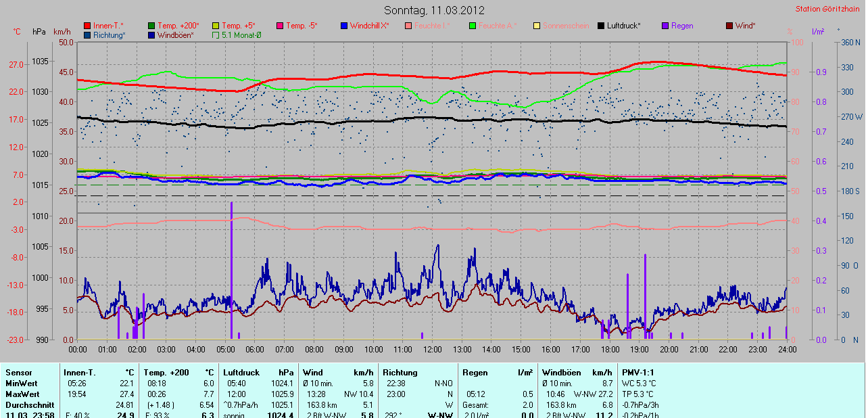868x418 pixels.
Task: Click the '360 N' wind direction axis label
Action: pyautogui.click(x=850, y=42)
